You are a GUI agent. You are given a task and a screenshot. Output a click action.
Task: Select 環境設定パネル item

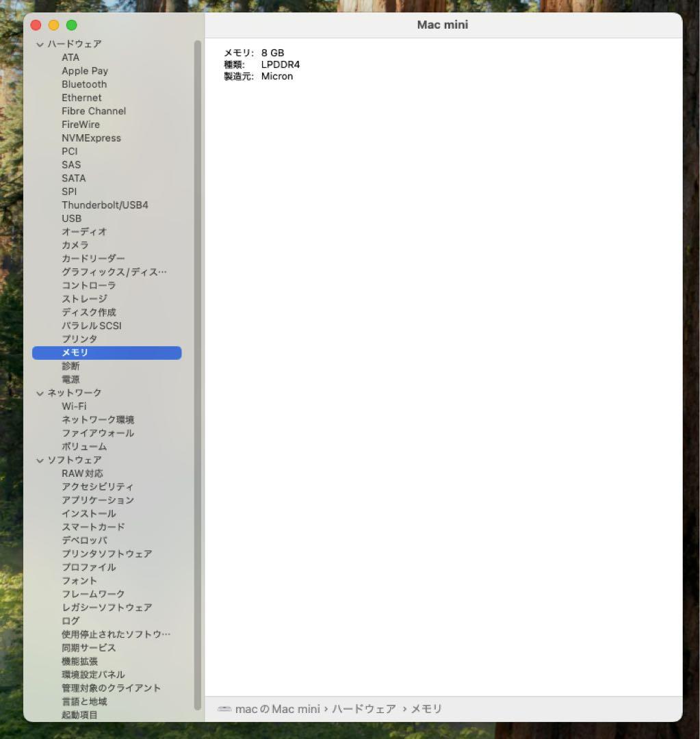pyautogui.click(x=93, y=675)
